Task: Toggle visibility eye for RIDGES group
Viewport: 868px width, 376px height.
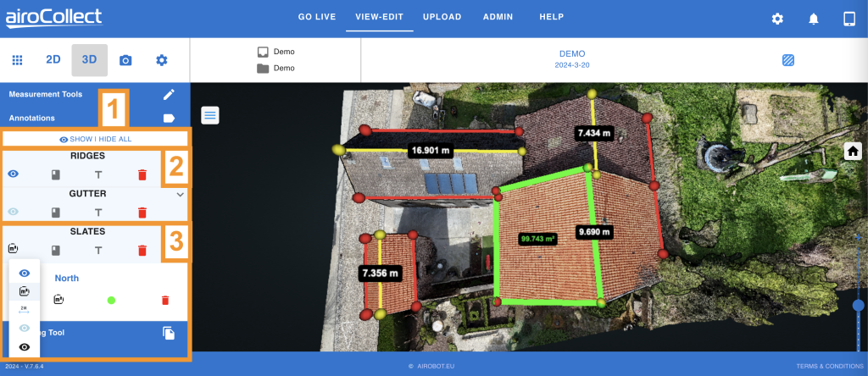Action: pos(14,174)
